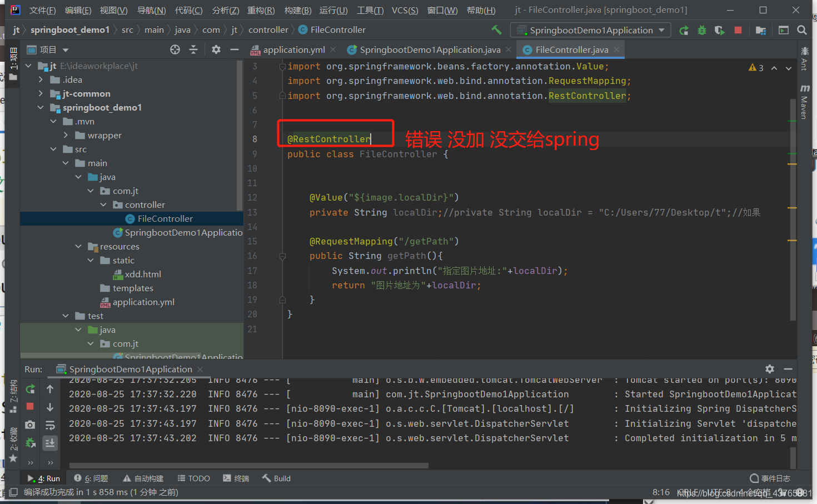This screenshot has width=817, height=504.
Task: Expand the .idea folder
Action: coord(41,79)
